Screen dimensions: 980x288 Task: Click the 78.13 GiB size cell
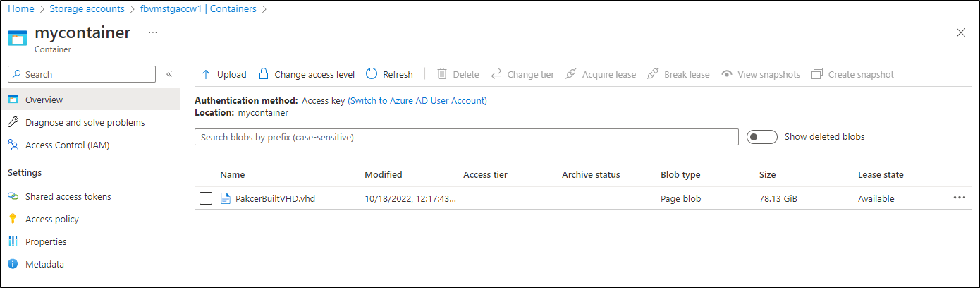coord(778,198)
